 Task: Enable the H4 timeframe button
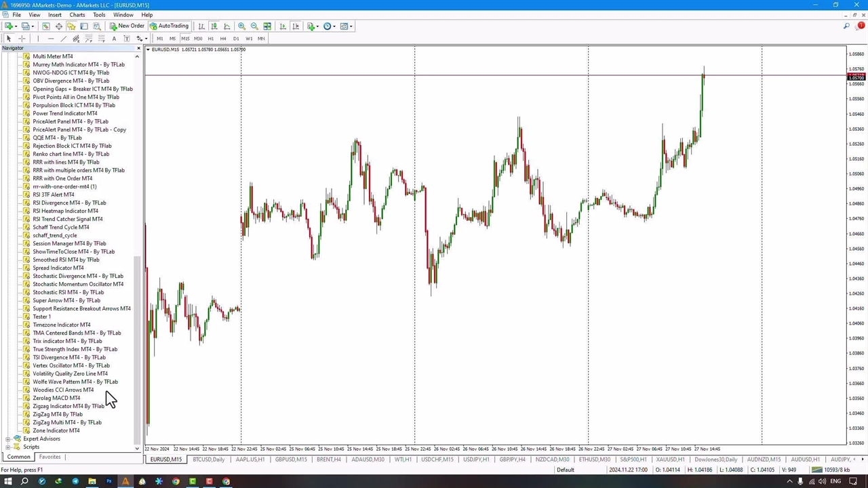tap(222, 39)
